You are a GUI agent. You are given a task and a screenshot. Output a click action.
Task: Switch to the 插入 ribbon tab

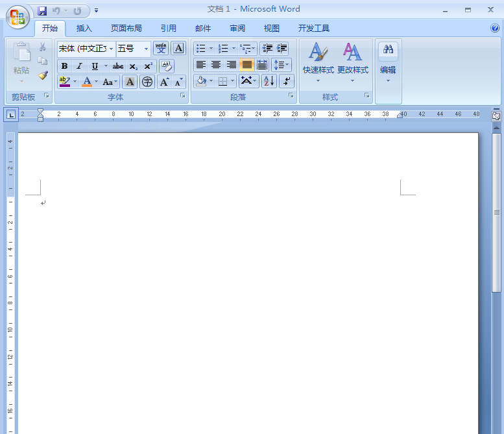click(x=84, y=29)
